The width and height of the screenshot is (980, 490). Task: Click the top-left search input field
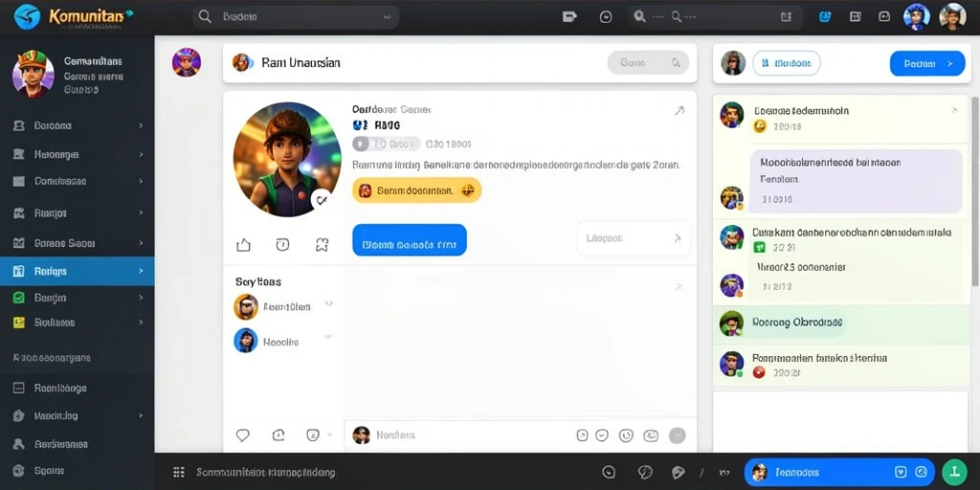coord(296,17)
